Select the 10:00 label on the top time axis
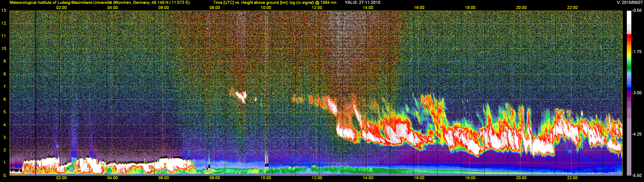Screen dimensions: 644x182 click(266, 8)
